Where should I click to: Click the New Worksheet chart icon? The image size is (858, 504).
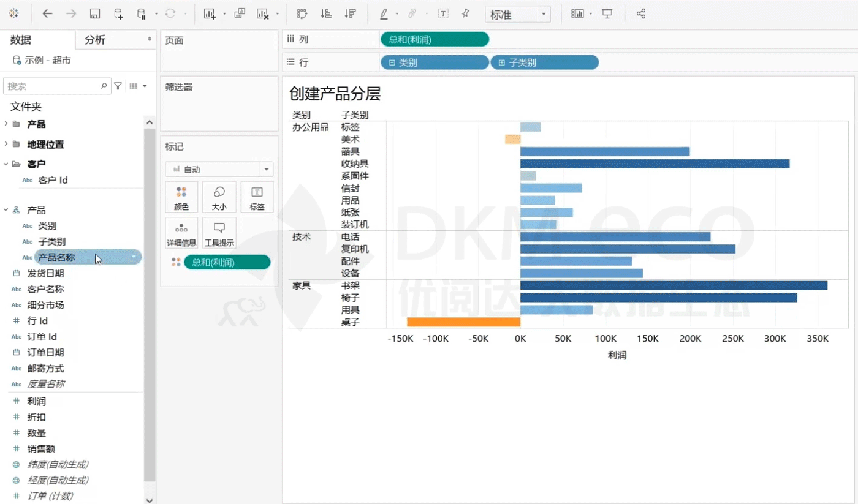(210, 13)
